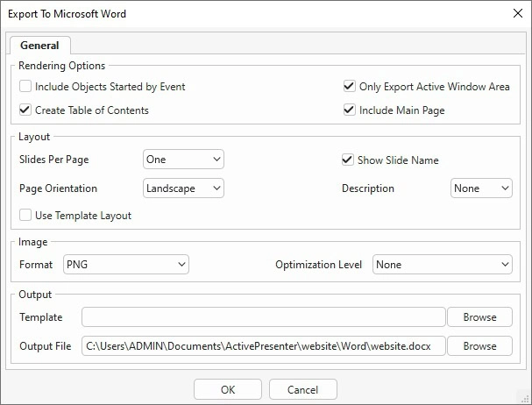Click Browse next to Template field
532x405 pixels.
tap(479, 317)
